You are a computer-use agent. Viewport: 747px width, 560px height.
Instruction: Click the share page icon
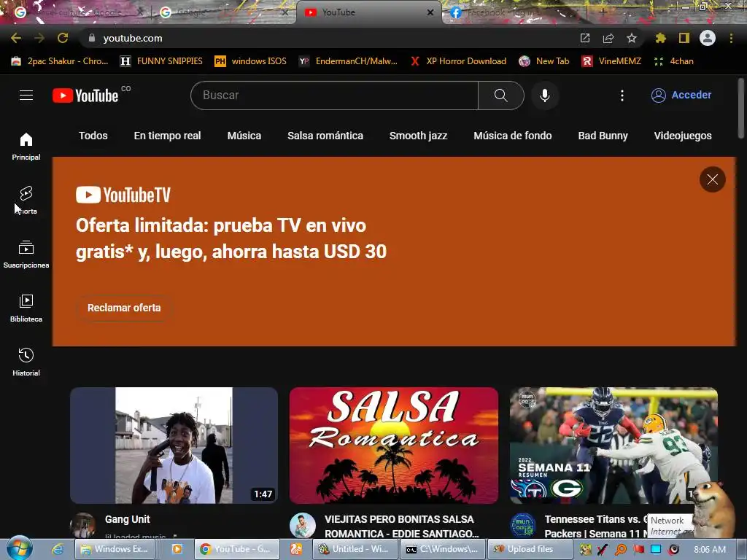pos(608,38)
